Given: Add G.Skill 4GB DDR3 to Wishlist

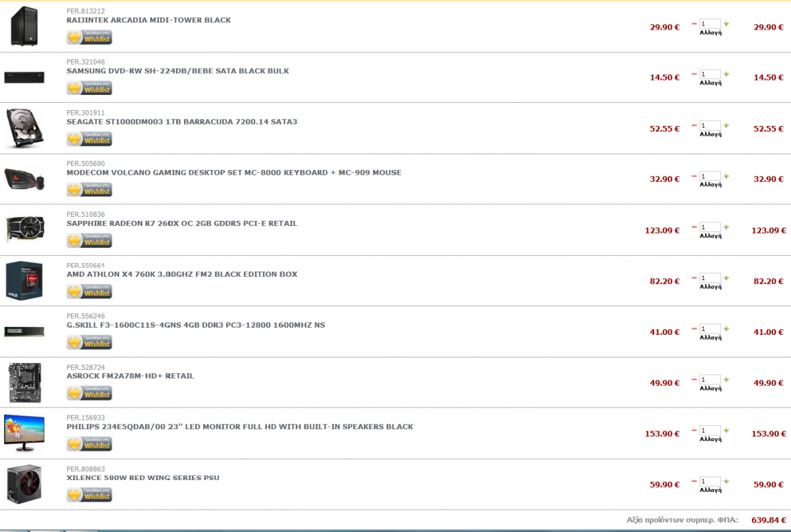Looking at the screenshot, I should point(90,342).
